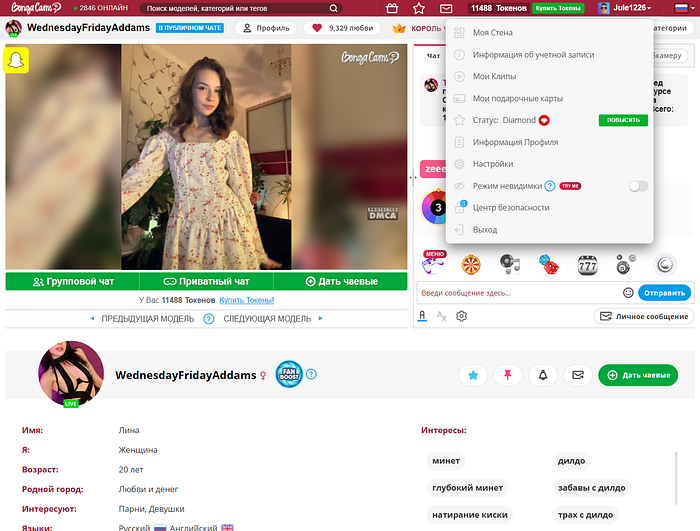Click the message input field
The height and width of the screenshot is (531, 700).
pyautogui.click(x=518, y=293)
